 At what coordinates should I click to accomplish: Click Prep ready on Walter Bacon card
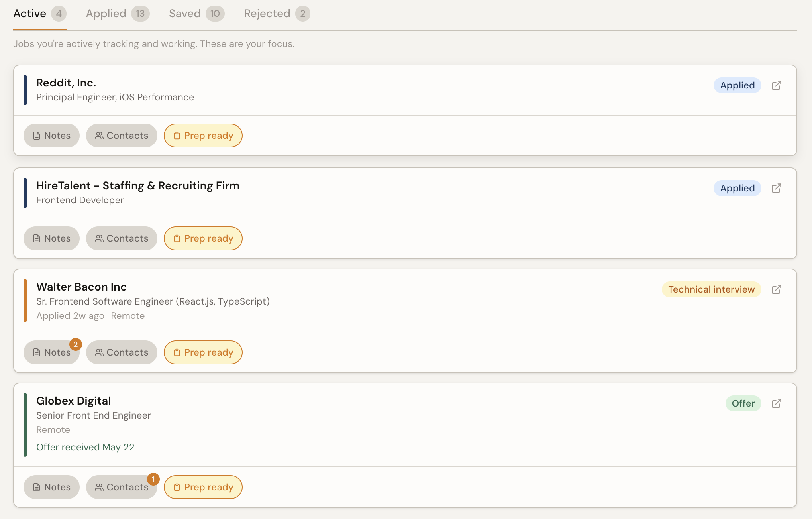(x=203, y=352)
